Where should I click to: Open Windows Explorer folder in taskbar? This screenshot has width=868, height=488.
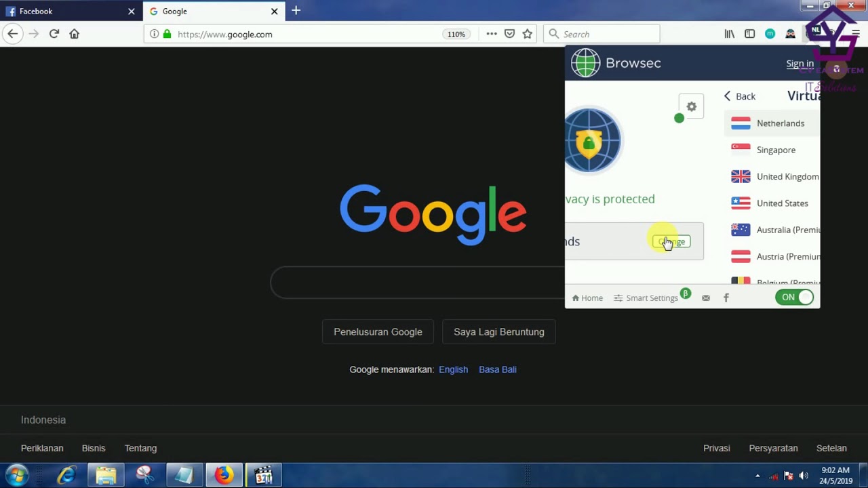(x=106, y=475)
